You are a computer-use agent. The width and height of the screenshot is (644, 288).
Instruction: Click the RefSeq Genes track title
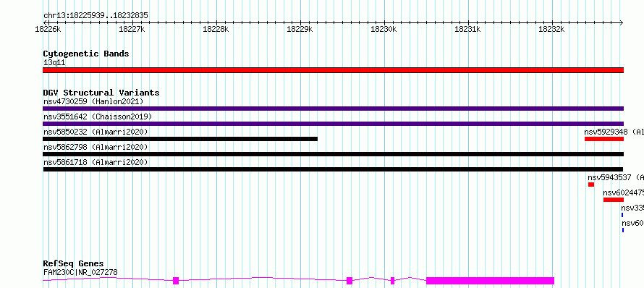pyautogui.click(x=74, y=264)
